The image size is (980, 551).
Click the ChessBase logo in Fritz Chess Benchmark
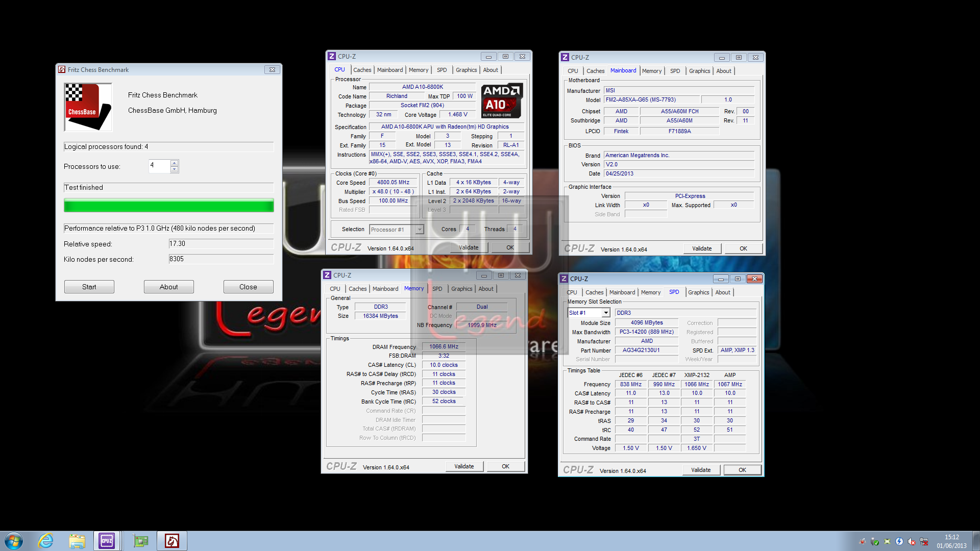(x=88, y=107)
